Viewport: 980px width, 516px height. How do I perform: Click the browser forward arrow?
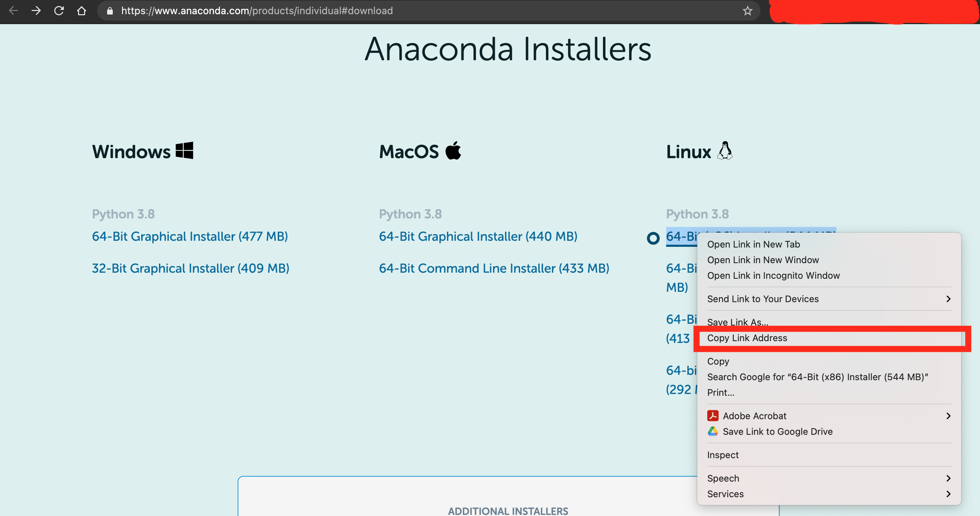click(36, 11)
